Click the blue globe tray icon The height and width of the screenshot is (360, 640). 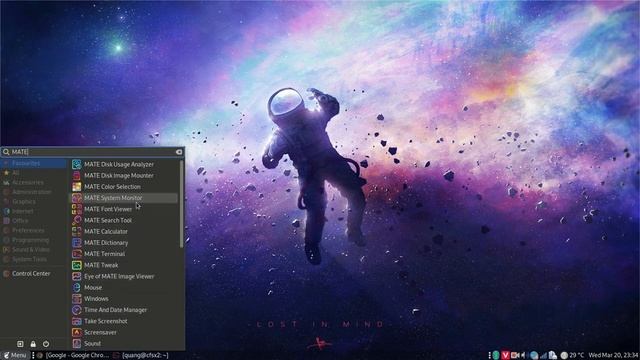click(533, 356)
